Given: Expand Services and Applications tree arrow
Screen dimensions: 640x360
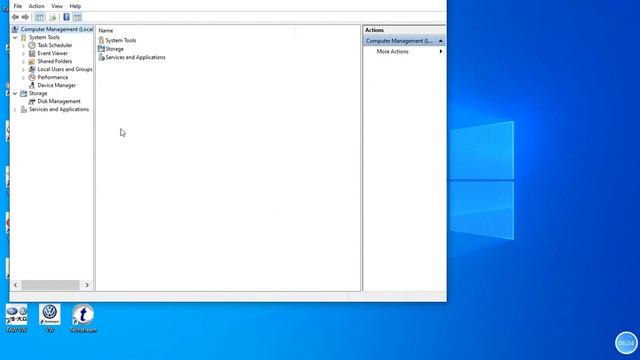Looking at the screenshot, I should pos(15,110).
